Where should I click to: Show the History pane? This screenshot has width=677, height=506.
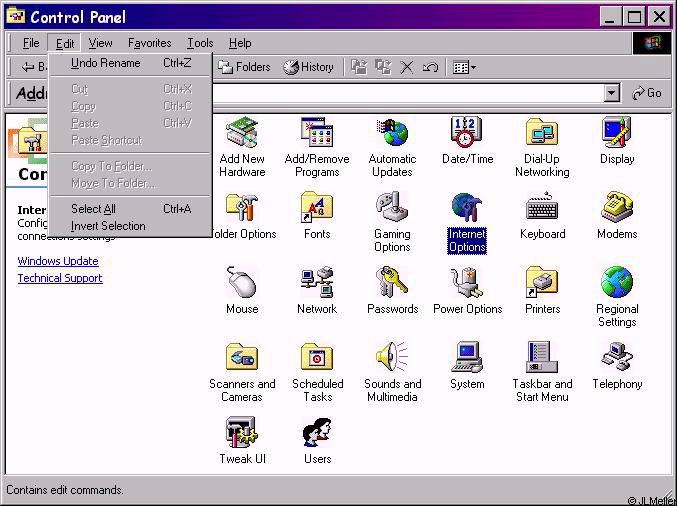pyautogui.click(x=308, y=67)
